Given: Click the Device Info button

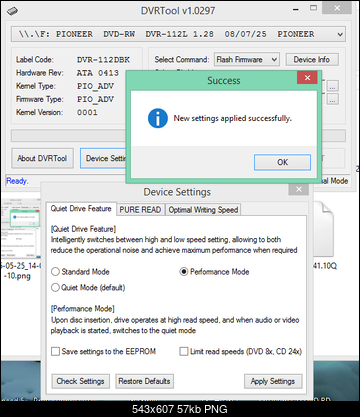Looking at the screenshot, I should pos(312,60).
